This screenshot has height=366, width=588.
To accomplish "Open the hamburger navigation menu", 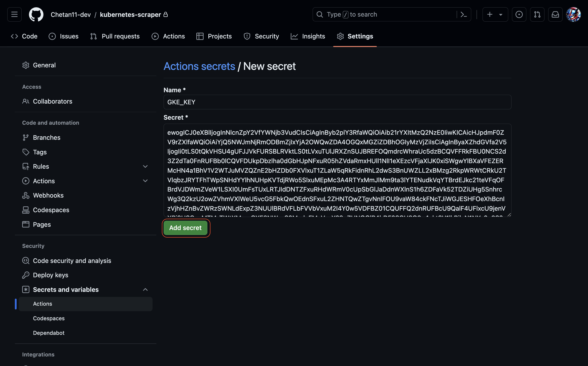I will click(x=14, y=14).
